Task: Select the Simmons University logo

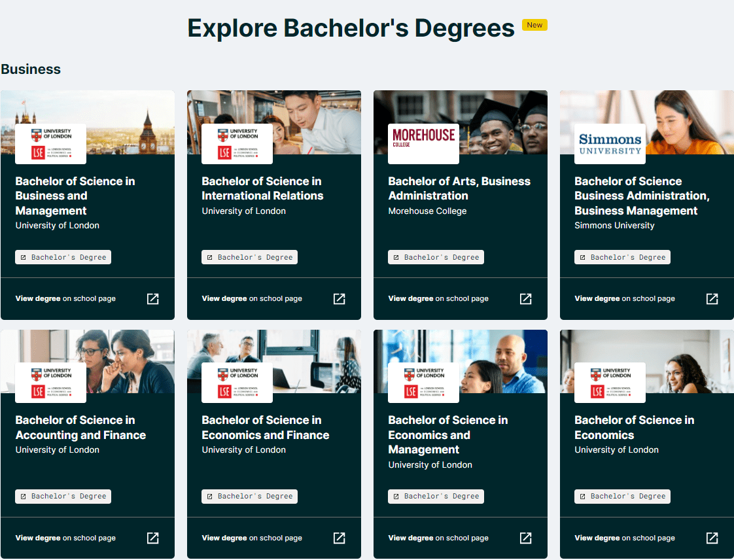Action: coord(609,143)
